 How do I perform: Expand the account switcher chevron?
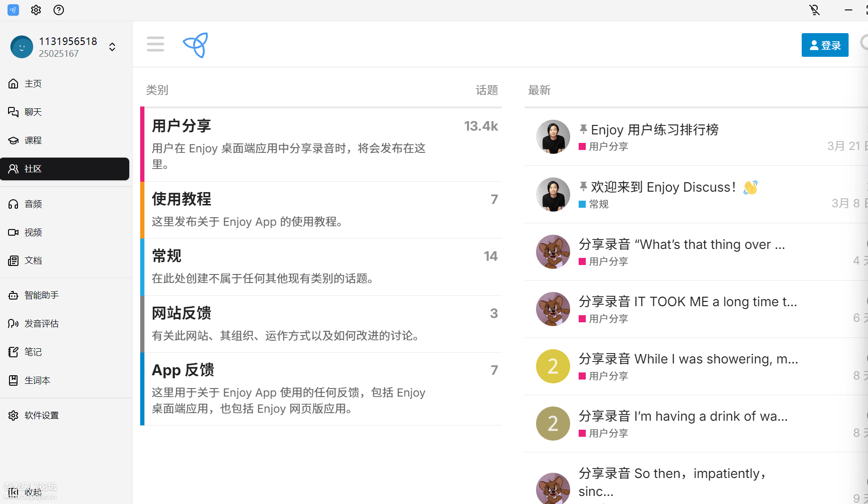tap(112, 47)
